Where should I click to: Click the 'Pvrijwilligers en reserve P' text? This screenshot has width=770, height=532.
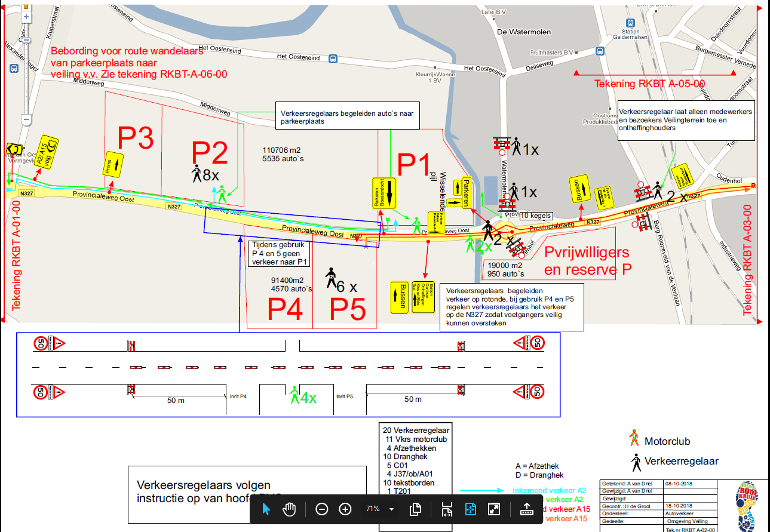point(587,260)
